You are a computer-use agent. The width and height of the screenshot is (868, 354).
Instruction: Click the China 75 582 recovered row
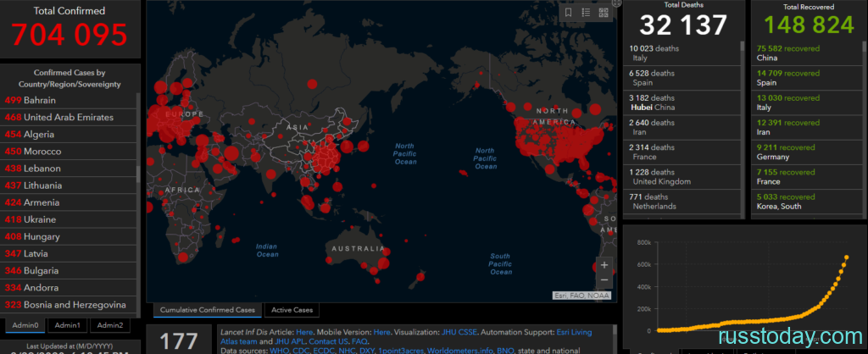806,53
